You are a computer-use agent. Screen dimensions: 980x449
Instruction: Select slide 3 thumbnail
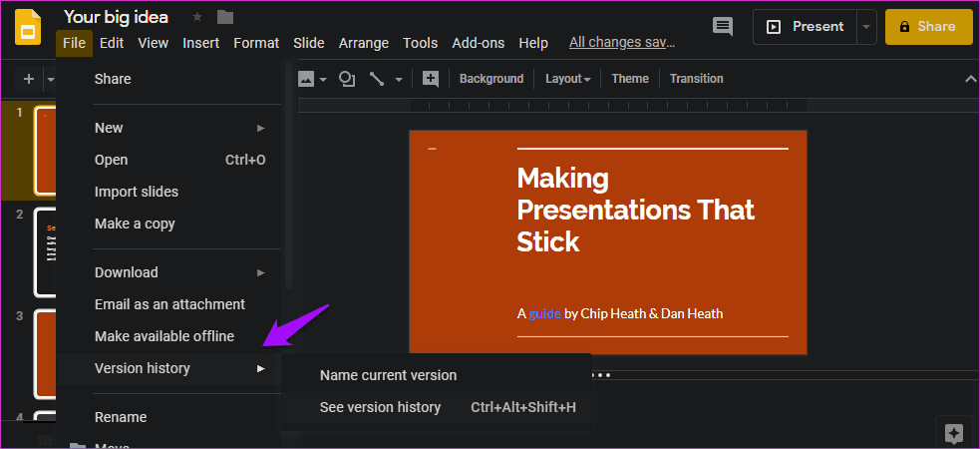click(45, 354)
